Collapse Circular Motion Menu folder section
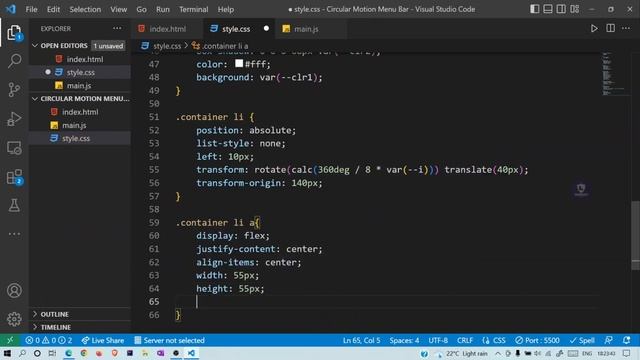The image size is (640, 360). pos(81,99)
